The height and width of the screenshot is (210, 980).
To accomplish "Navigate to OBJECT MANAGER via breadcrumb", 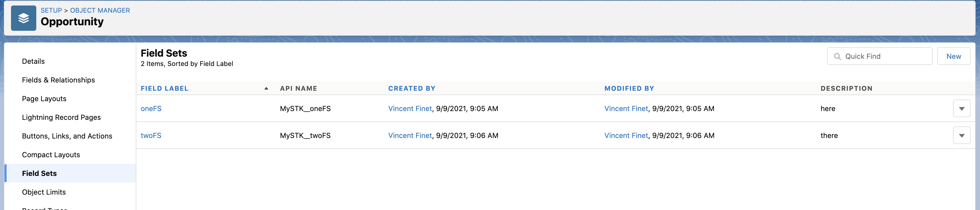I will 100,10.
